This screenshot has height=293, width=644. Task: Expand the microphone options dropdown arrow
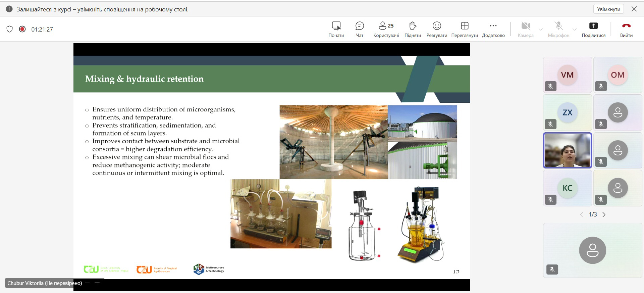point(575,29)
